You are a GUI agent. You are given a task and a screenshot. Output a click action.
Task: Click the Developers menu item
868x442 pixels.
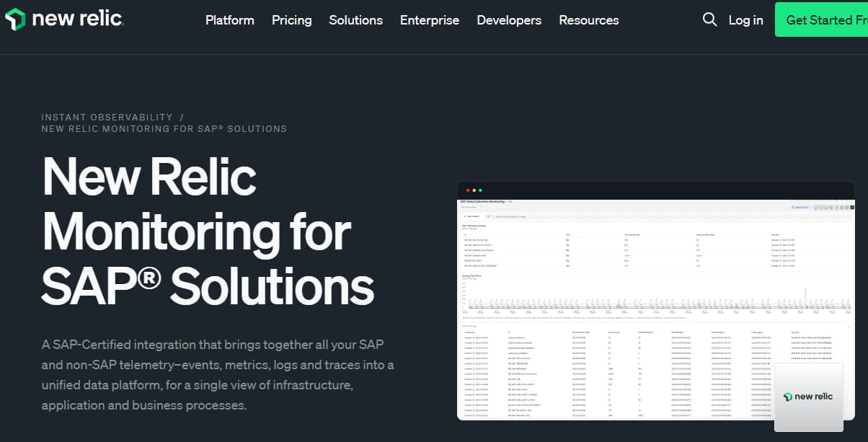[x=509, y=20]
